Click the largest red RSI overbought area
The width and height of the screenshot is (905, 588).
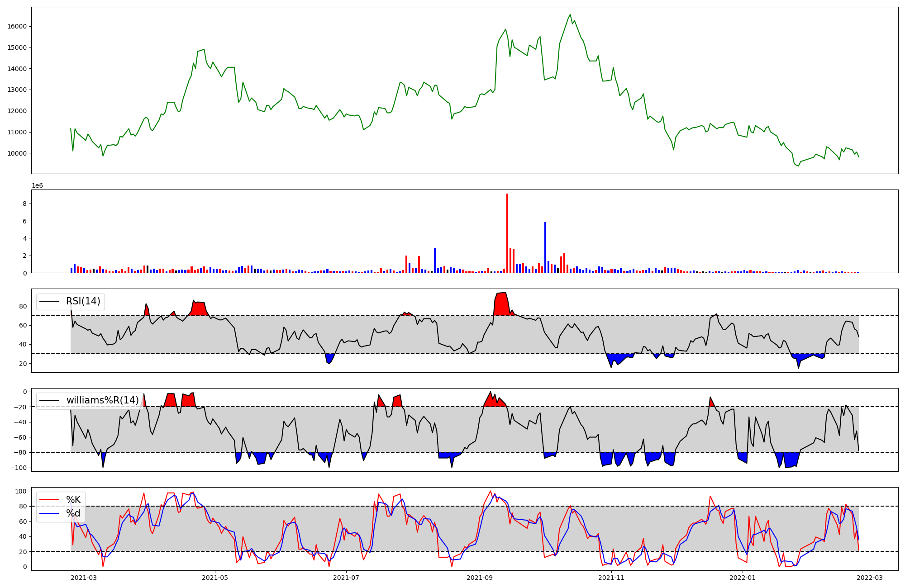pos(501,305)
